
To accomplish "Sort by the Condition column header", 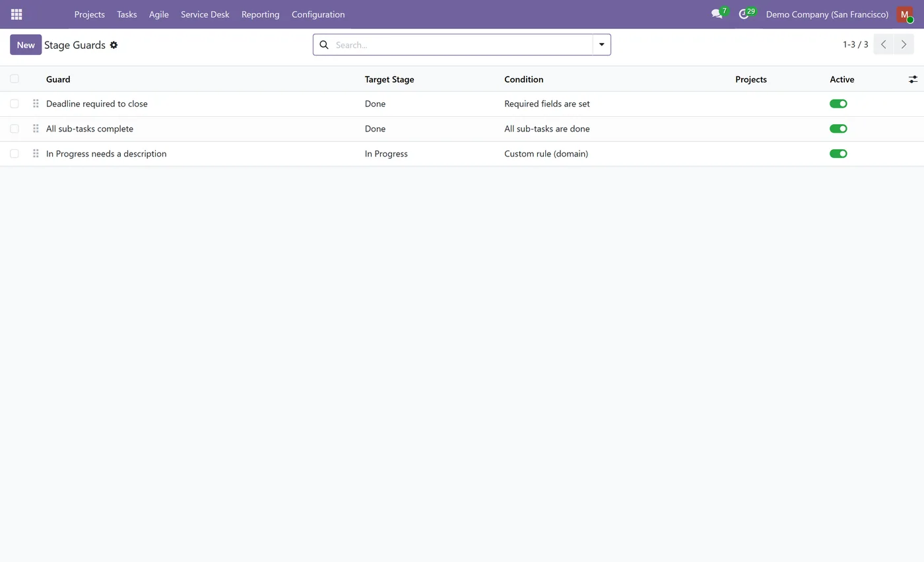I will [x=523, y=79].
